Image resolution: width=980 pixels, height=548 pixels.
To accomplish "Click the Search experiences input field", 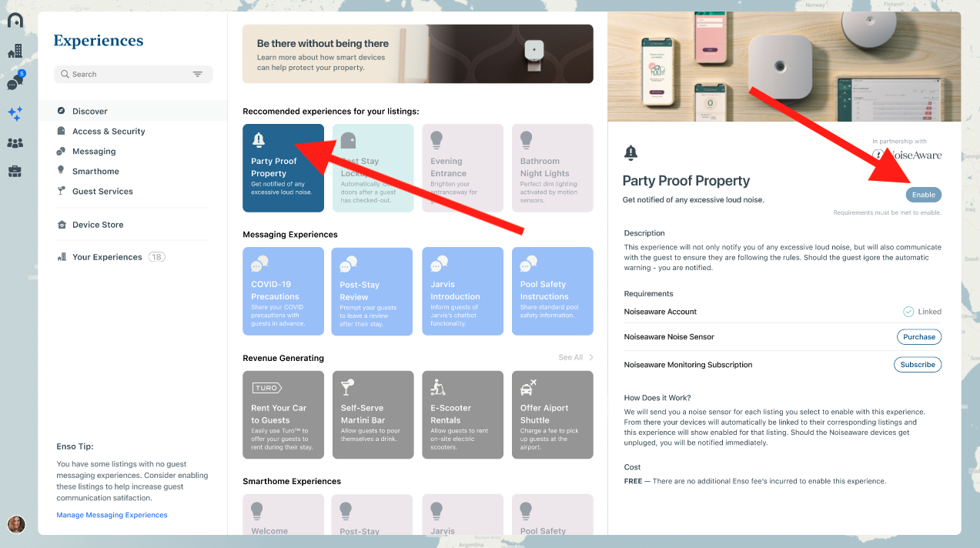I will [x=133, y=74].
